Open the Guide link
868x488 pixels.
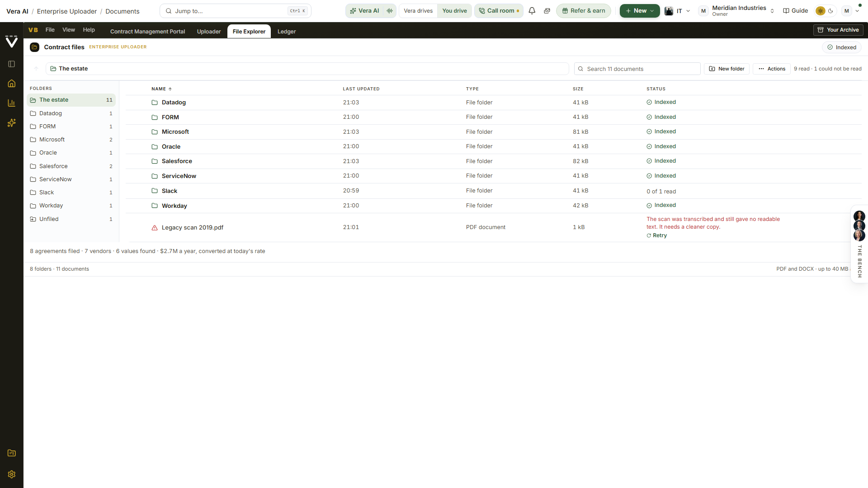pos(796,11)
